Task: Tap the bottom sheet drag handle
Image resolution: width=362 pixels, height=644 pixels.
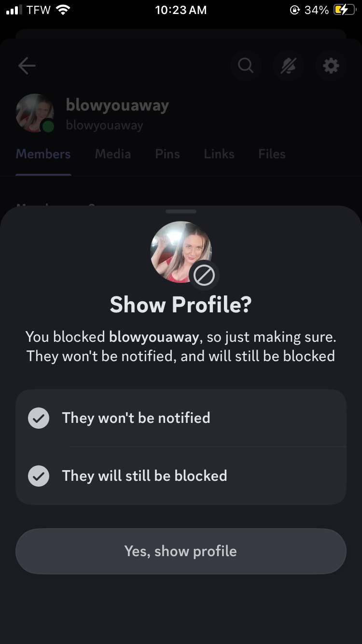Action: point(181,211)
